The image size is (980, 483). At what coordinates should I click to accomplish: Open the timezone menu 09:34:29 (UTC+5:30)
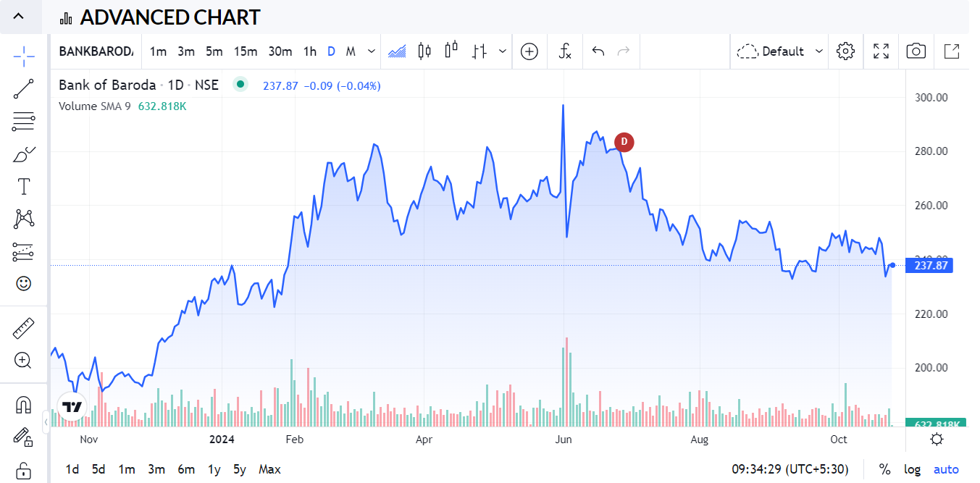click(790, 469)
